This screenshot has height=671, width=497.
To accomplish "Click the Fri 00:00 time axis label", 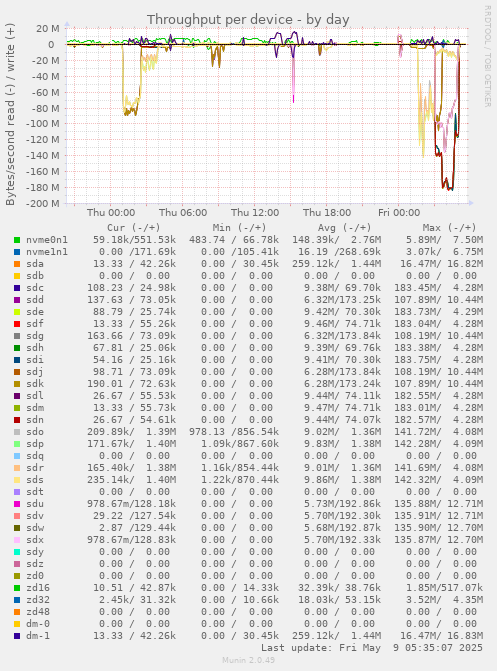I will (399, 213).
